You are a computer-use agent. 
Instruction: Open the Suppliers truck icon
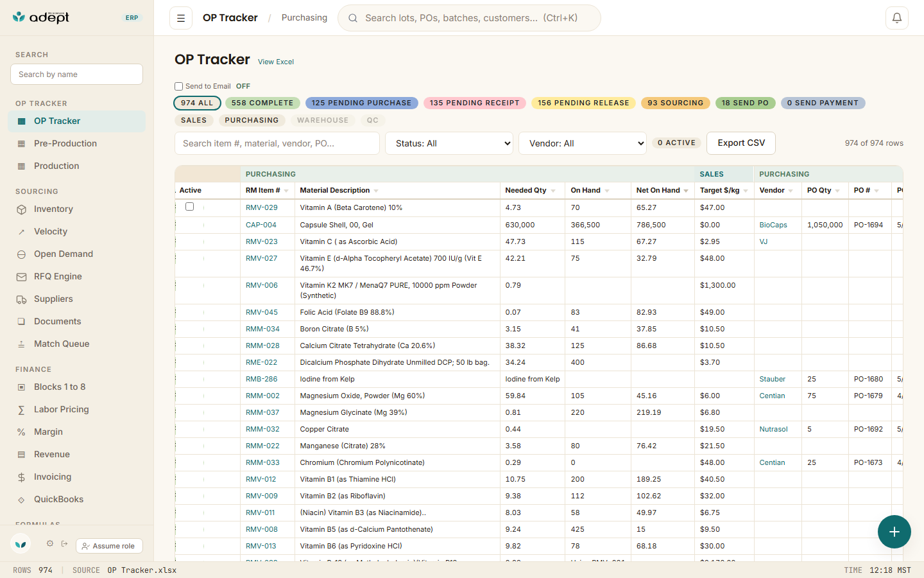click(x=21, y=299)
